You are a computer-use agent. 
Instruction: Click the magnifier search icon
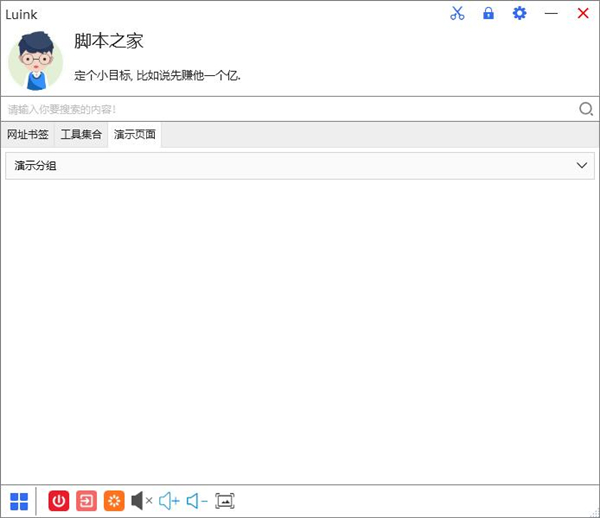(x=586, y=109)
